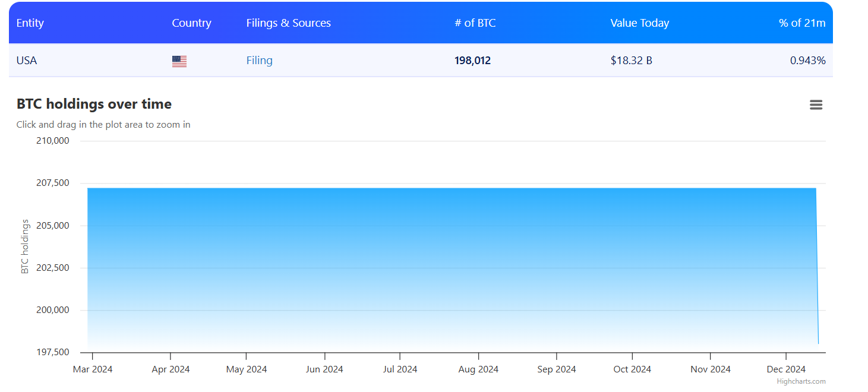Select the # of BTC column header
This screenshot has height=392, width=868.
(475, 23)
